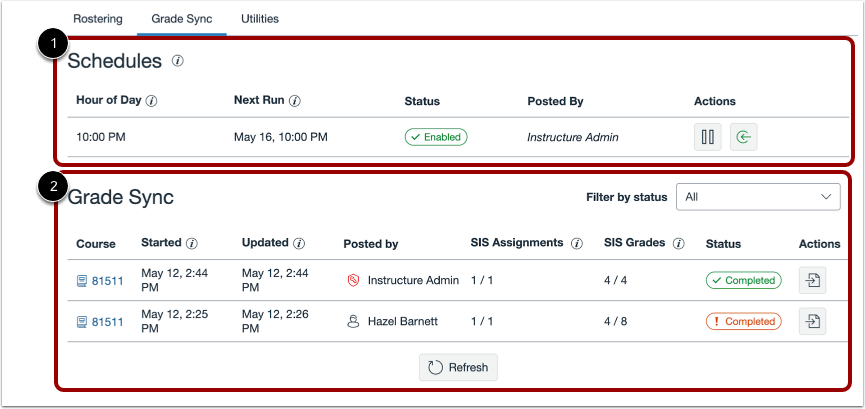Open the Filter by status dropdown
The height and width of the screenshot is (409, 865).
click(x=758, y=197)
